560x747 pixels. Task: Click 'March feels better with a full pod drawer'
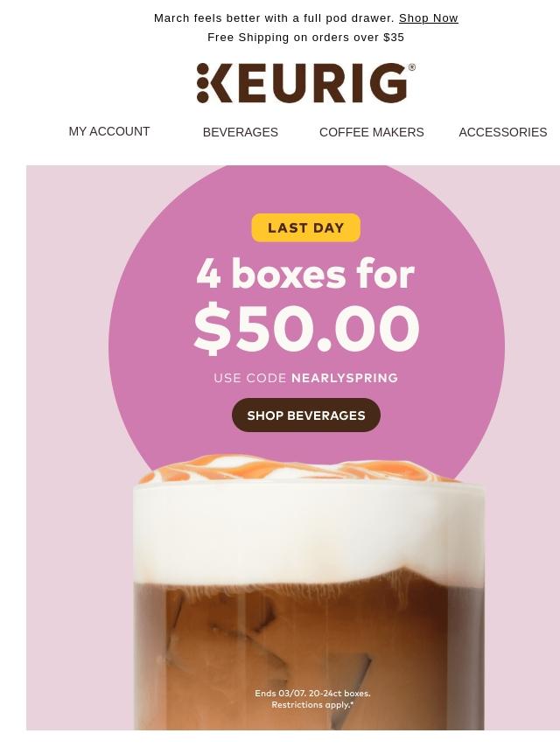[272, 18]
